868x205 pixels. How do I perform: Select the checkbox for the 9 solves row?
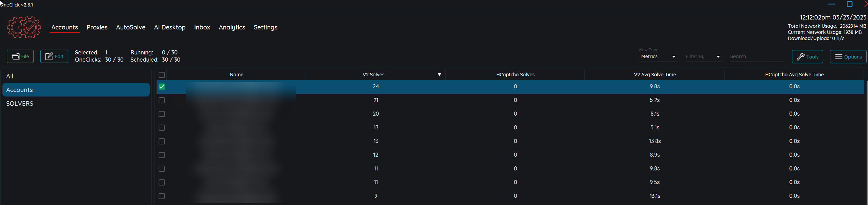pos(162,196)
